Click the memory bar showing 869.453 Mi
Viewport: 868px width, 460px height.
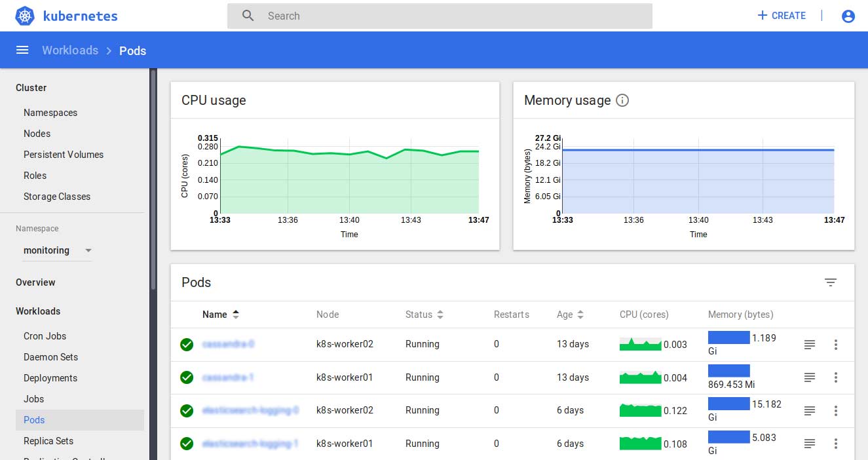pyautogui.click(x=728, y=371)
